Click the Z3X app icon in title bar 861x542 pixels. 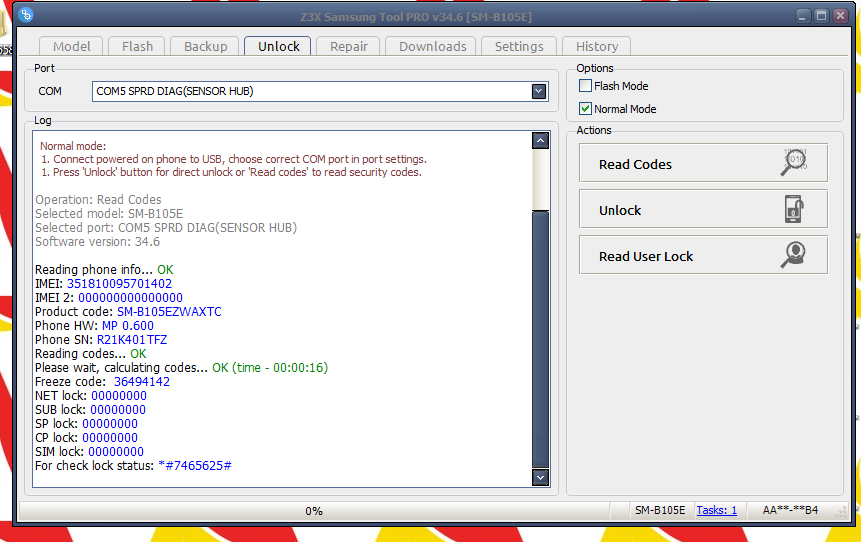pyautogui.click(x=25, y=14)
